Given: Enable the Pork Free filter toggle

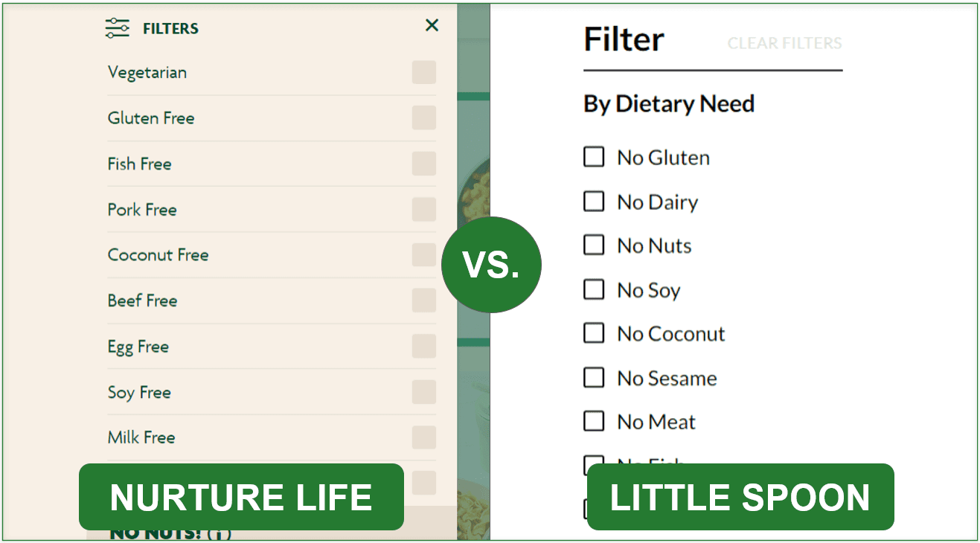Looking at the screenshot, I should (423, 209).
